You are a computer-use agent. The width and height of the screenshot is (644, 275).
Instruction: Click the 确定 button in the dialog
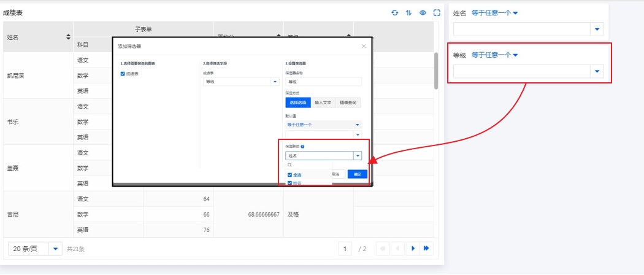pos(357,174)
